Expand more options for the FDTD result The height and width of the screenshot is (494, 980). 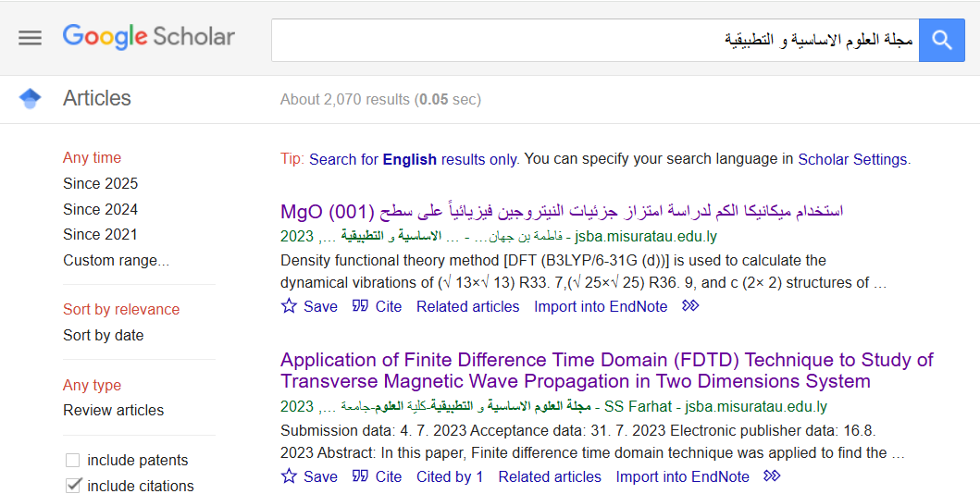click(772, 476)
